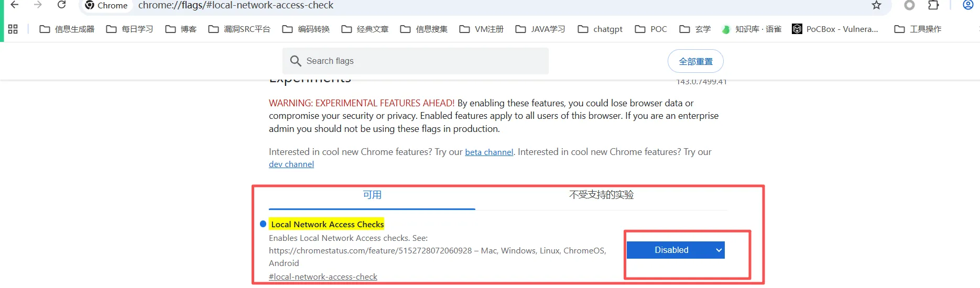
Task: Focus the Search flags input field
Action: [416, 61]
